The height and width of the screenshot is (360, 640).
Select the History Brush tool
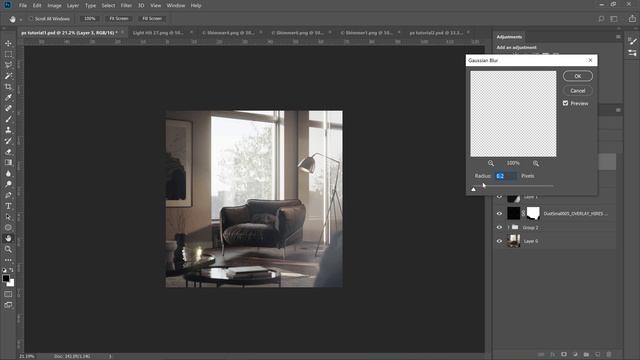pos(8,141)
